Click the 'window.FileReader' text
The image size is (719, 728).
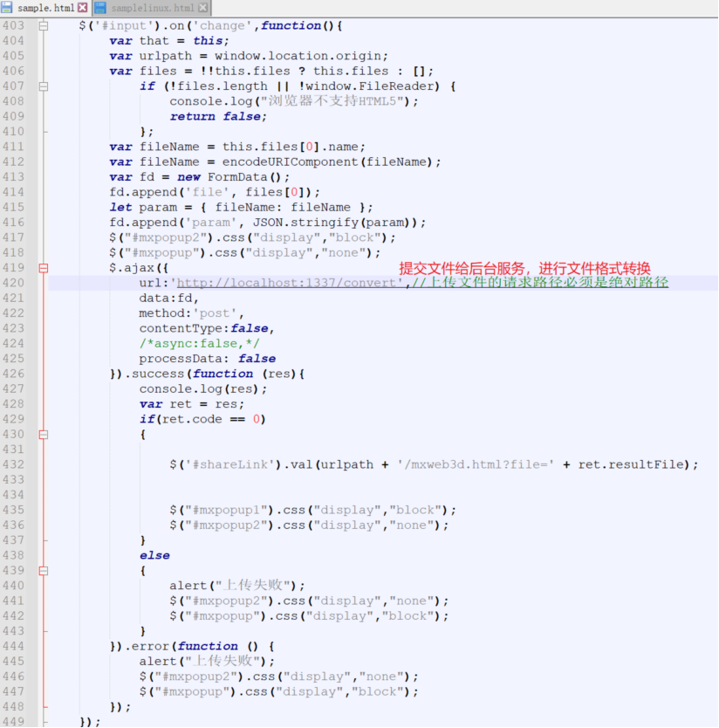pyautogui.click(x=369, y=86)
